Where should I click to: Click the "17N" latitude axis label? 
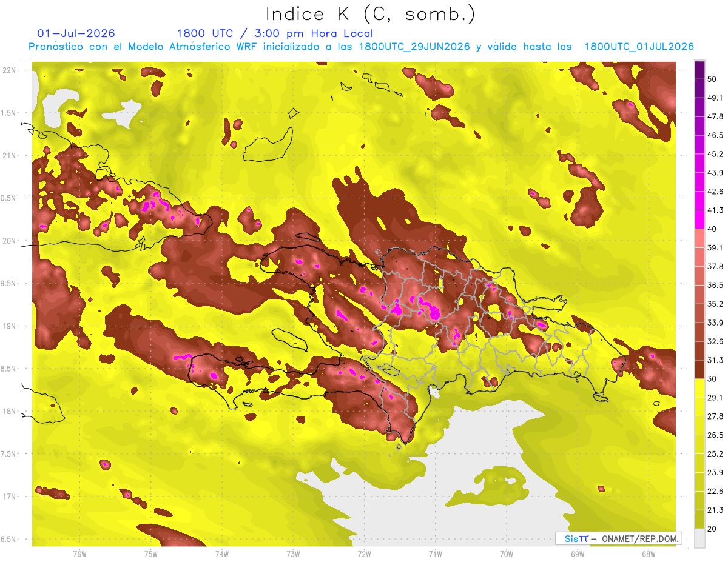pyautogui.click(x=10, y=497)
